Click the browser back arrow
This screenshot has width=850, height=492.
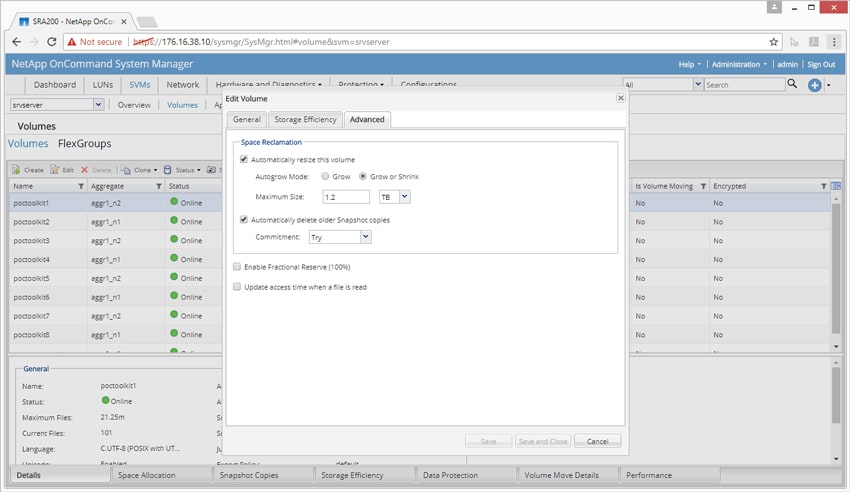(x=16, y=42)
